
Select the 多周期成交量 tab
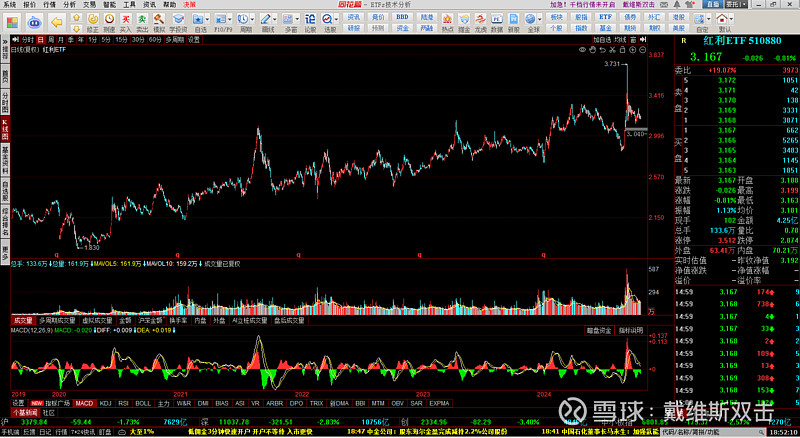point(57,321)
